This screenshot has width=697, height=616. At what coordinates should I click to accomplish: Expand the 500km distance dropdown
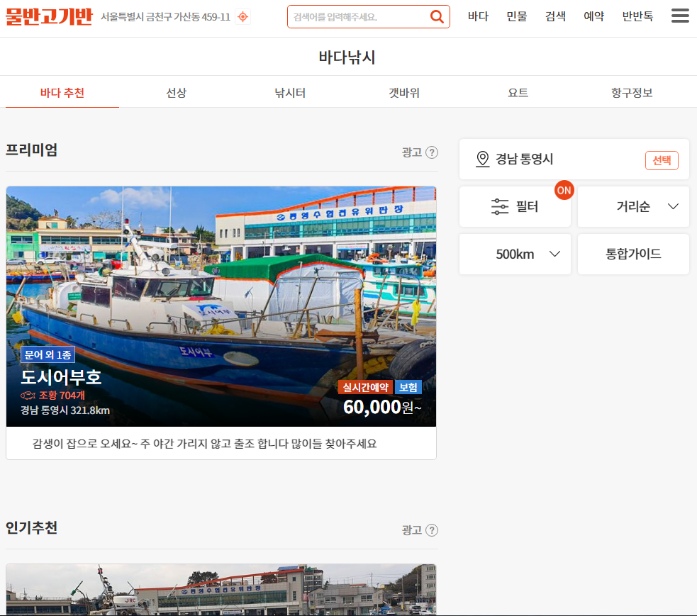pos(515,254)
